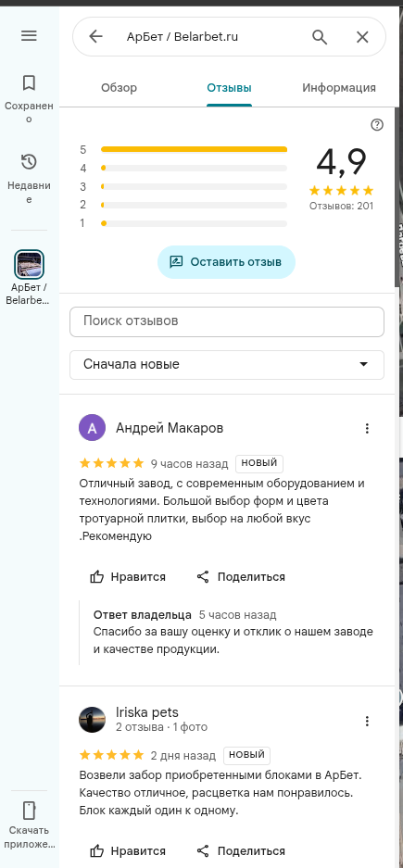403x868 pixels.
Task: Open Андрей Макаров's avatar profile
Action: pyautogui.click(x=93, y=428)
